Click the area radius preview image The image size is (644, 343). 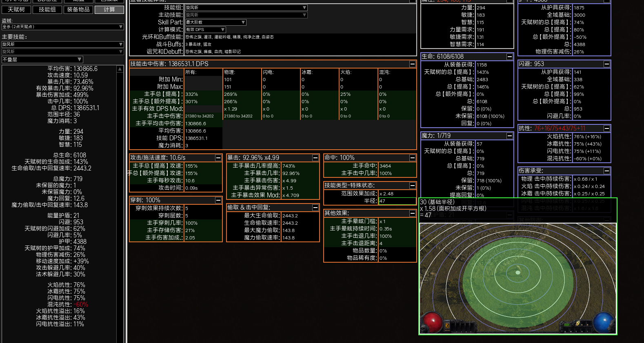(517, 278)
